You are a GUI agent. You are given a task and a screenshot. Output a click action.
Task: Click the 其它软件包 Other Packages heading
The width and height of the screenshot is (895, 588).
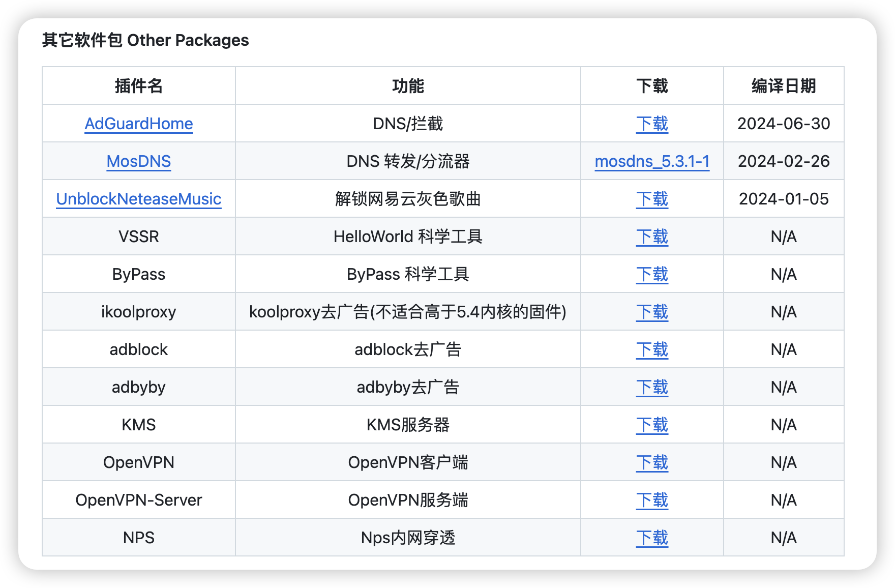(x=145, y=40)
